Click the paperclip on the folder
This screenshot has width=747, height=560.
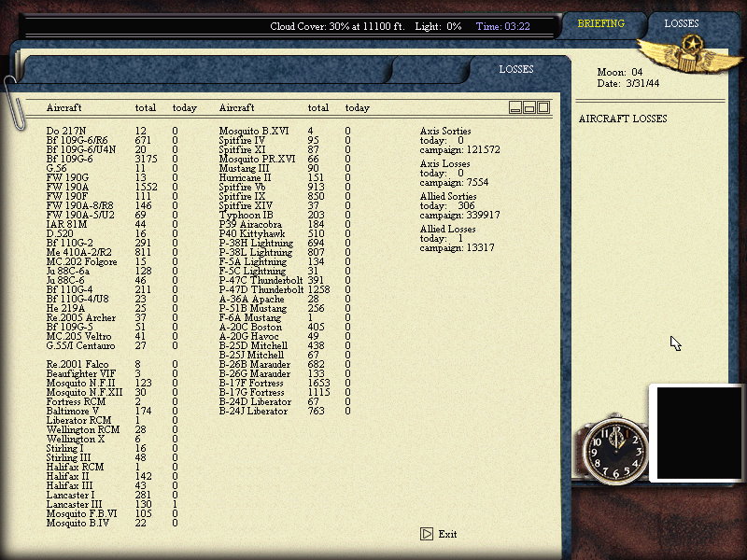pyautogui.click(x=13, y=103)
